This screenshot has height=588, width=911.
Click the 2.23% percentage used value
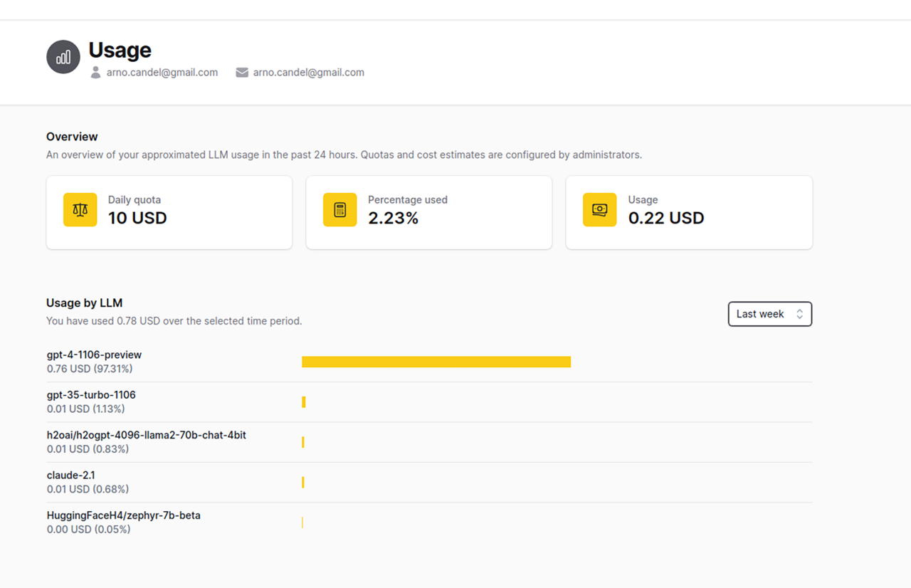[x=394, y=218]
